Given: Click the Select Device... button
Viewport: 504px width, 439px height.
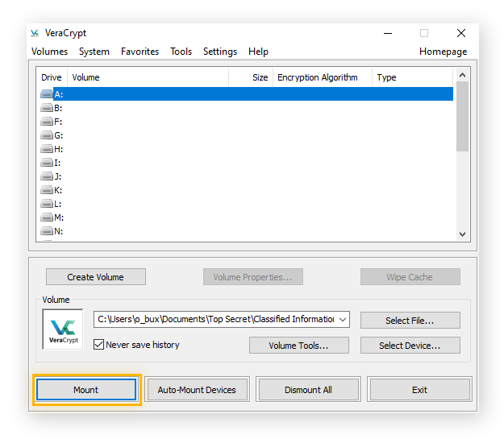Looking at the screenshot, I should point(410,346).
